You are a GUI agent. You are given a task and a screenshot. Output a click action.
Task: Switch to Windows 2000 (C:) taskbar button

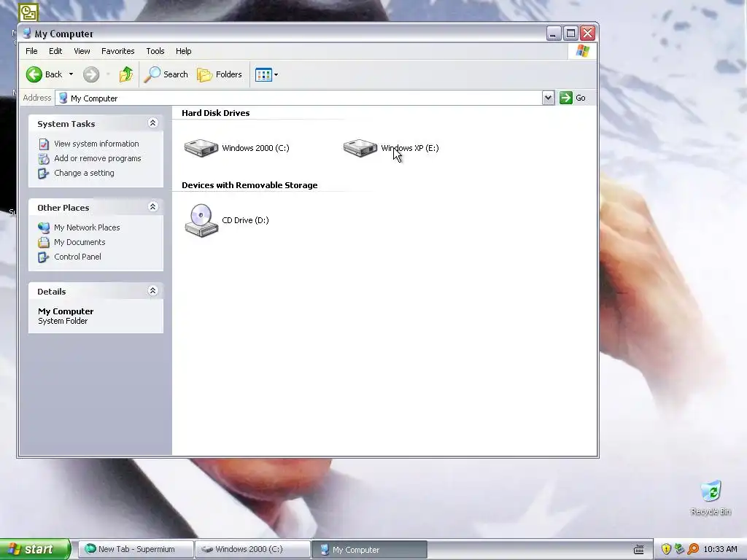pos(253,549)
